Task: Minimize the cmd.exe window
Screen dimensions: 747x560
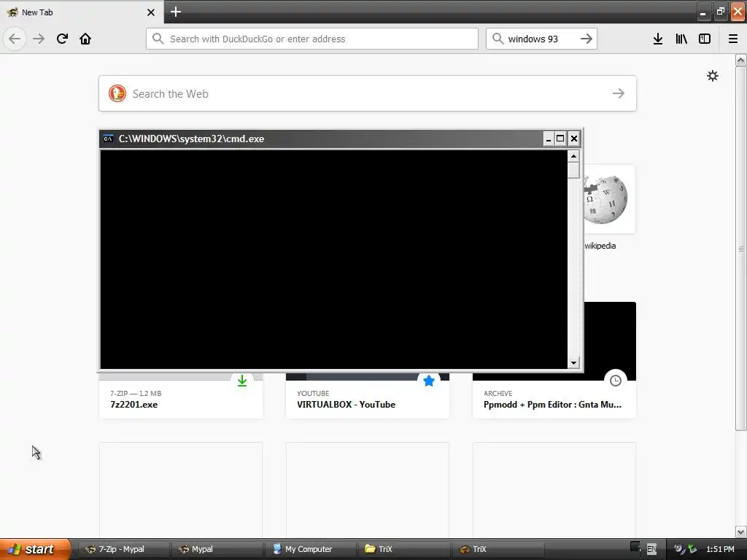Action: click(x=549, y=139)
